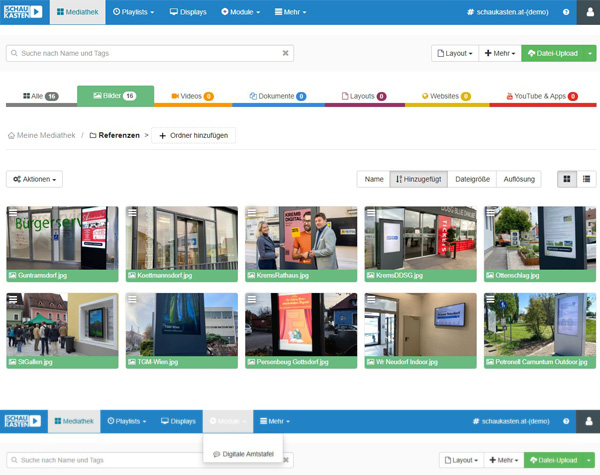
Task: Expand the Aktionen dropdown
Action: (34, 179)
